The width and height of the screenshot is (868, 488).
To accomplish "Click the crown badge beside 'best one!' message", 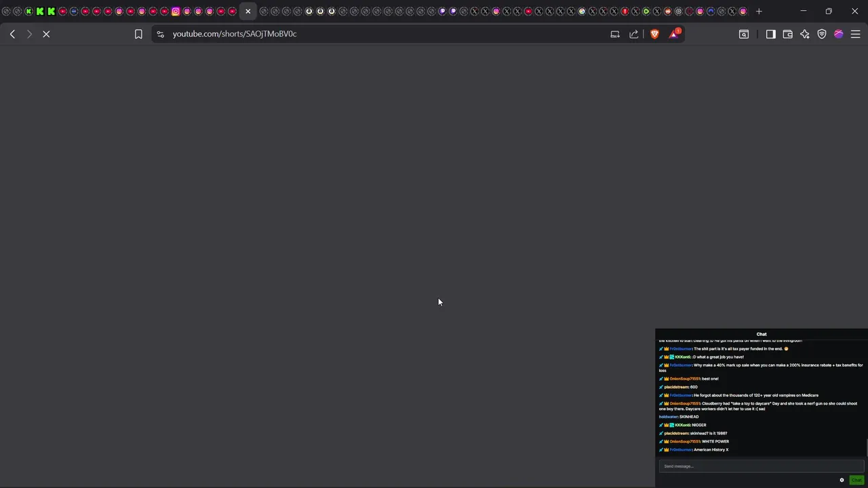I will tap(667, 379).
